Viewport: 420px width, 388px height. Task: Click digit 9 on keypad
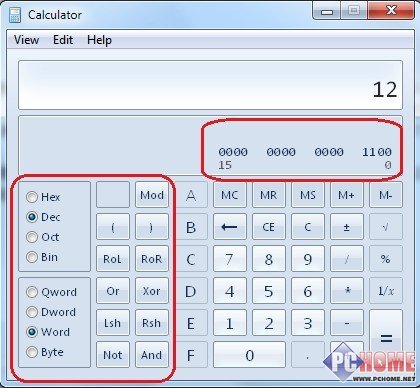(308, 259)
